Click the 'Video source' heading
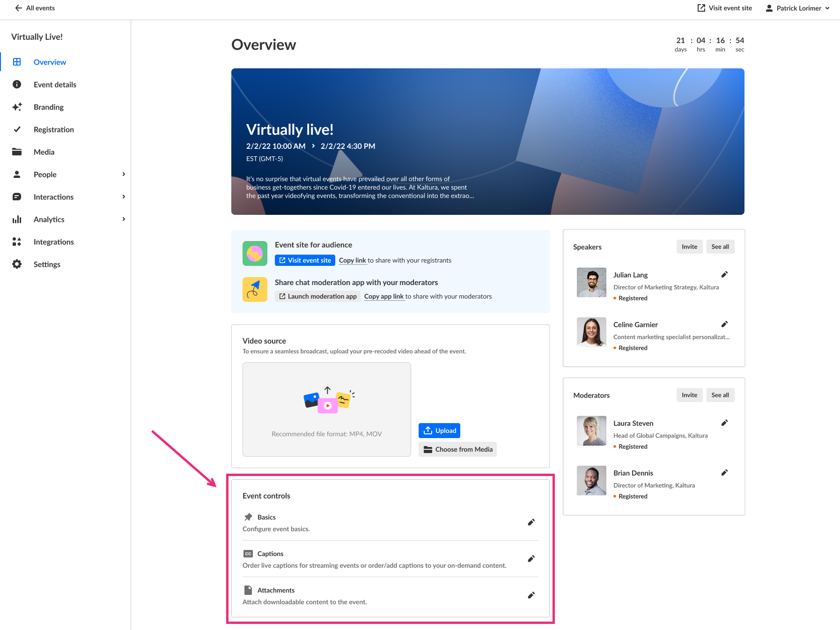 click(x=264, y=341)
